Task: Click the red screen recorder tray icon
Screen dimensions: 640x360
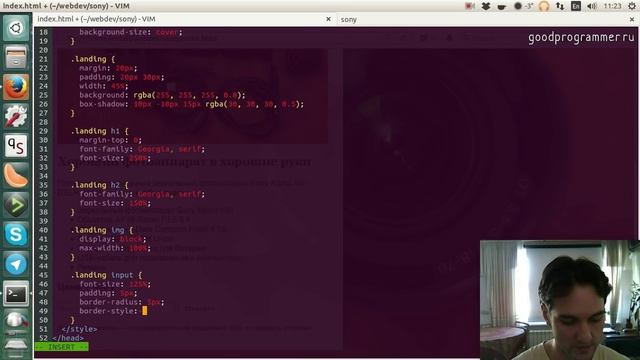Action: 470,6
